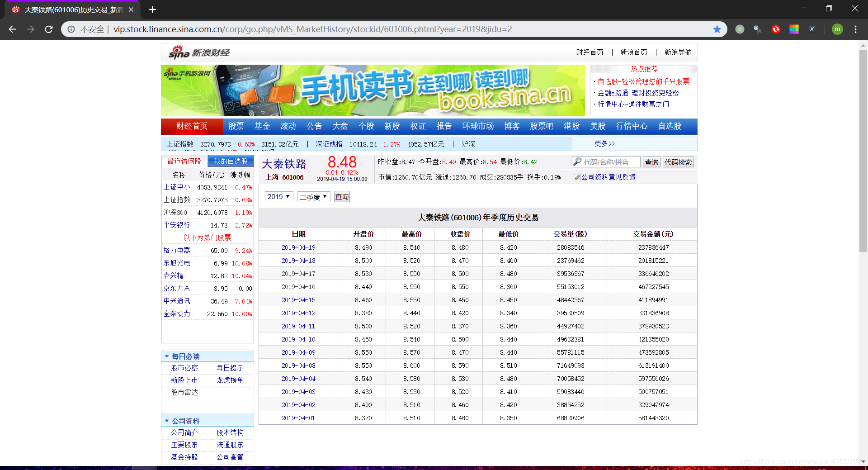868x470 pixels.
Task: Click the 代码检索 button
Action: [x=678, y=162]
